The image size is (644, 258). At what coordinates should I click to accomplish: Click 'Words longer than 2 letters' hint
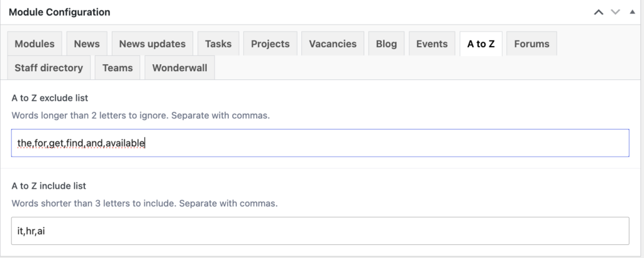click(140, 115)
